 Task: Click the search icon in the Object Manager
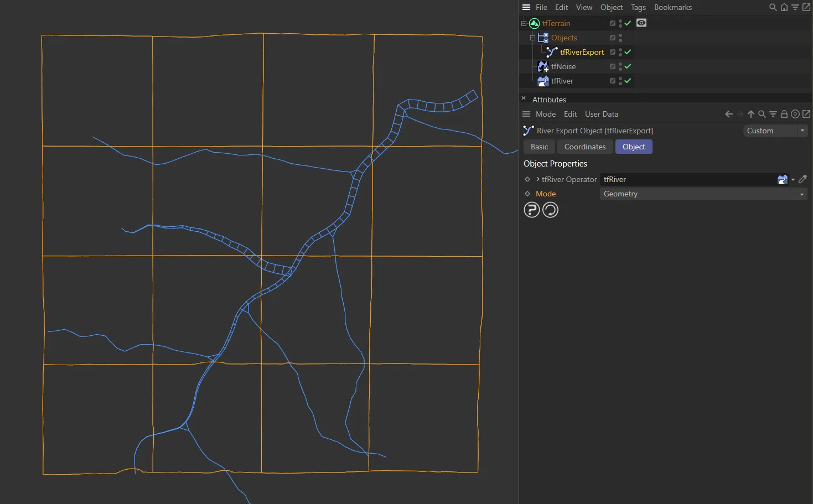[773, 7]
